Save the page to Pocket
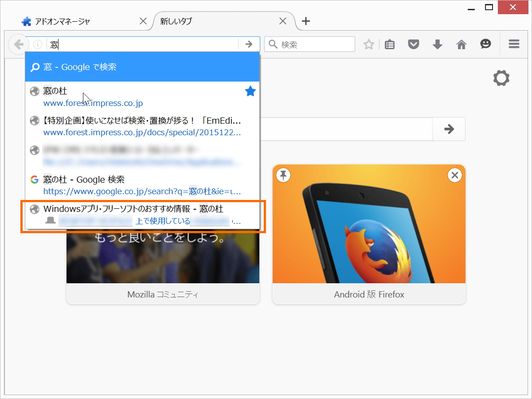This screenshot has height=399, width=532. tap(413, 44)
